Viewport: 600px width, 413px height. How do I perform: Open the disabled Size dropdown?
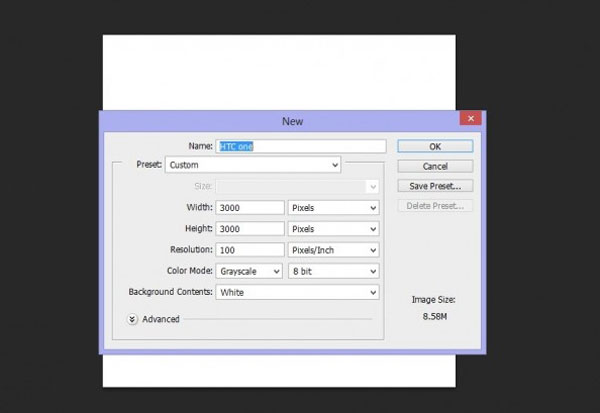pyautogui.click(x=297, y=186)
